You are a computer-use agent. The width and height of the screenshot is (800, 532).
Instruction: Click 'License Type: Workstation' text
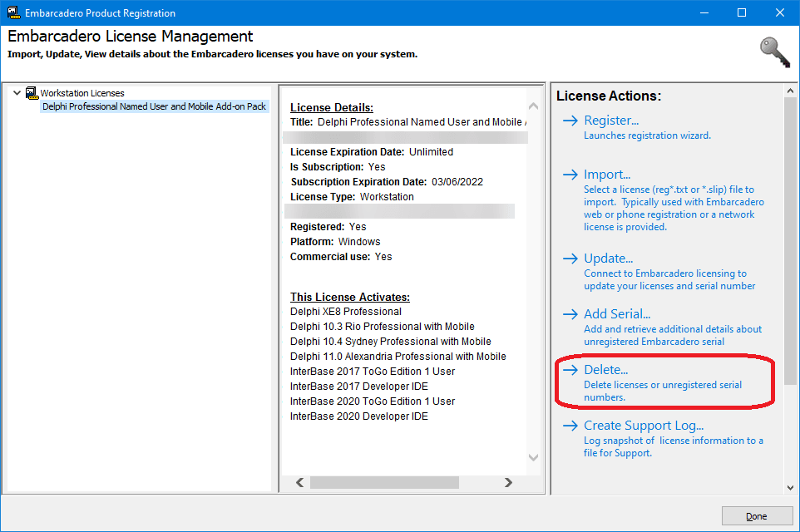click(352, 197)
